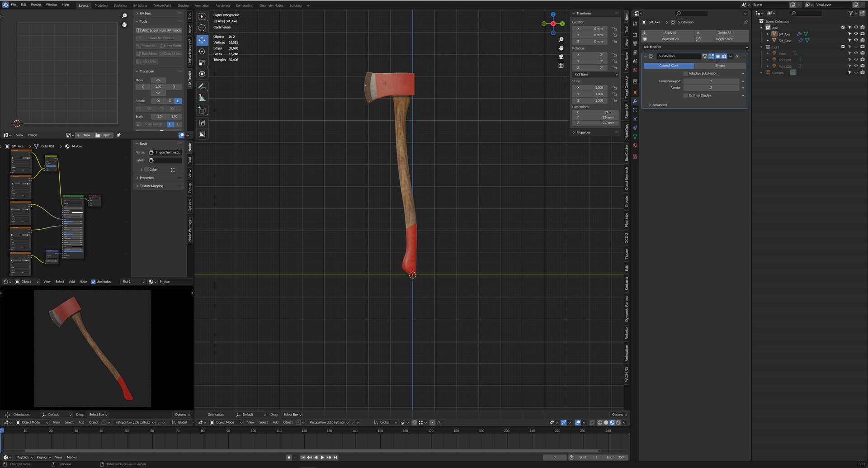Switch to material preview shading
868x468 pixels.
[x=612, y=423]
